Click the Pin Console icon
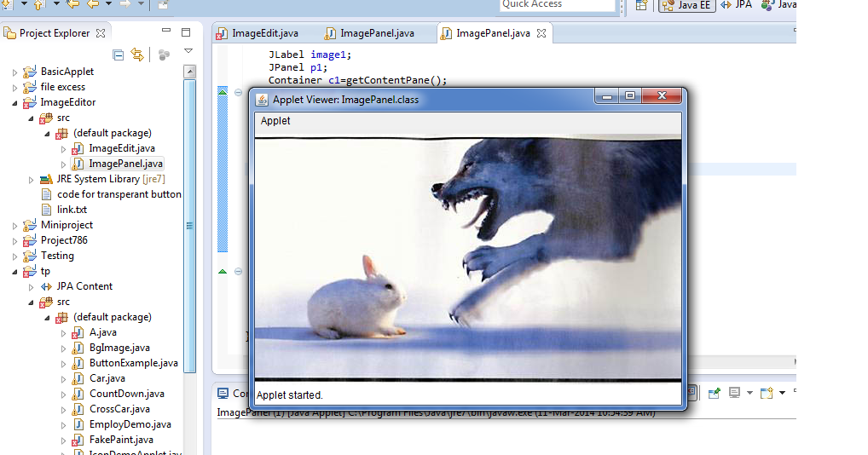This screenshot has height=455, width=868. click(x=715, y=393)
